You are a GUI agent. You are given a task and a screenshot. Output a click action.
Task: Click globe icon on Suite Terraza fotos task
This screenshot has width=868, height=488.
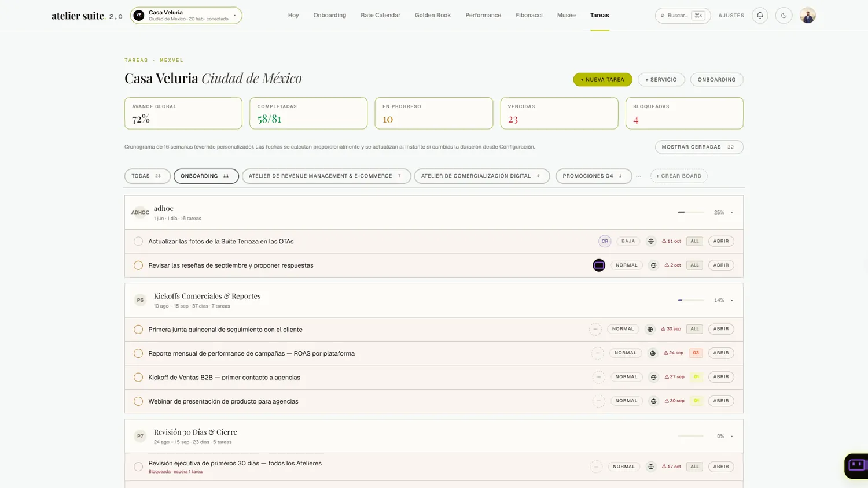[x=651, y=241]
